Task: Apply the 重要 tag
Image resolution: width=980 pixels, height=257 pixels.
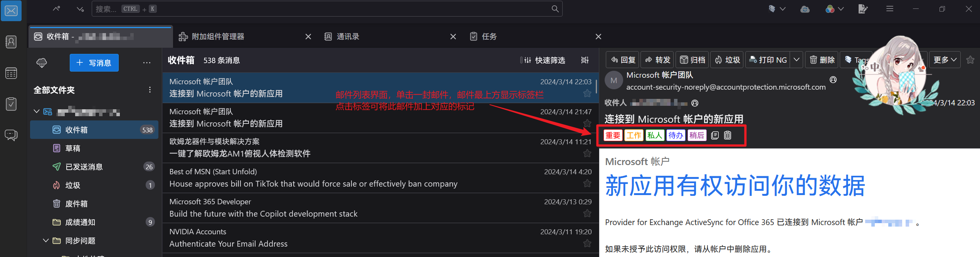Action: pos(613,135)
